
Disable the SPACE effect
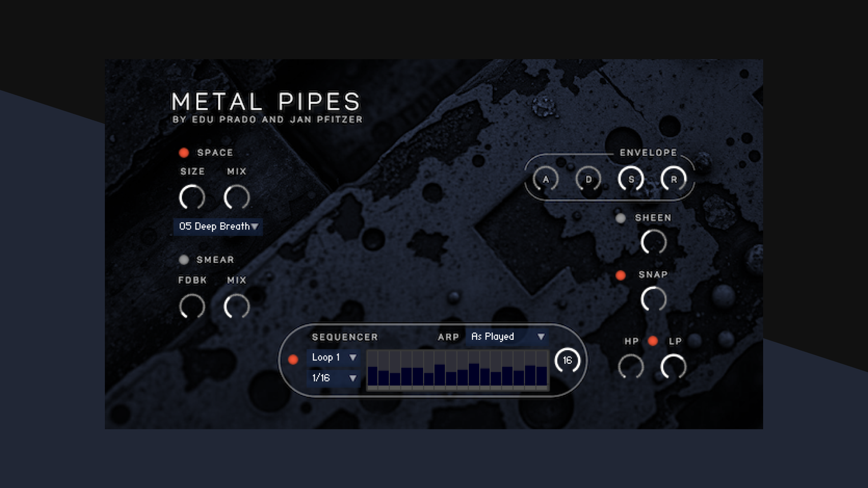coord(184,153)
